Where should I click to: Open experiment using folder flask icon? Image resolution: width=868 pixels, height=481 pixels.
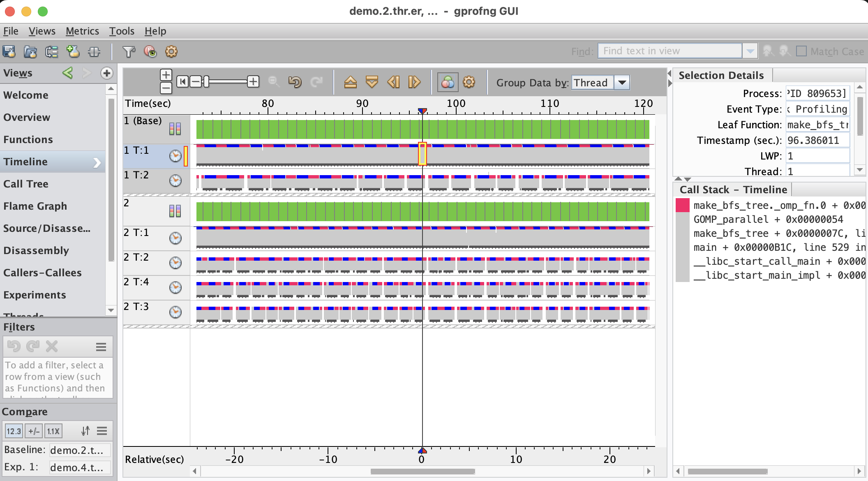30,51
